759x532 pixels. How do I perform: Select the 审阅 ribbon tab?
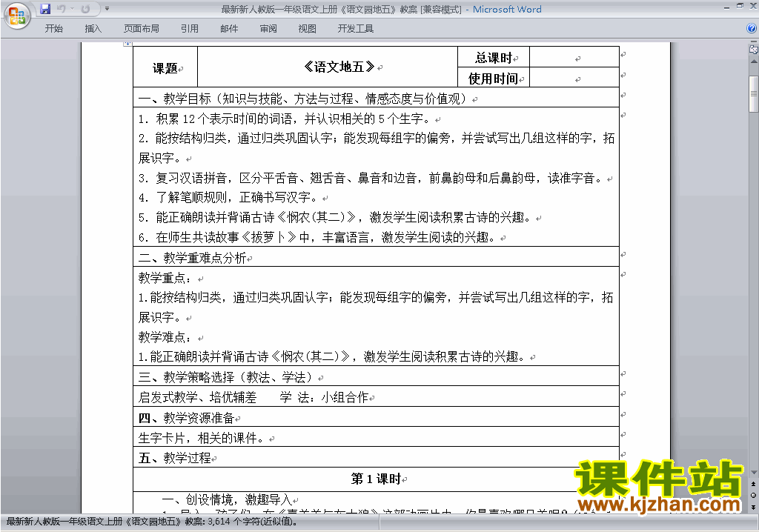tap(268, 29)
